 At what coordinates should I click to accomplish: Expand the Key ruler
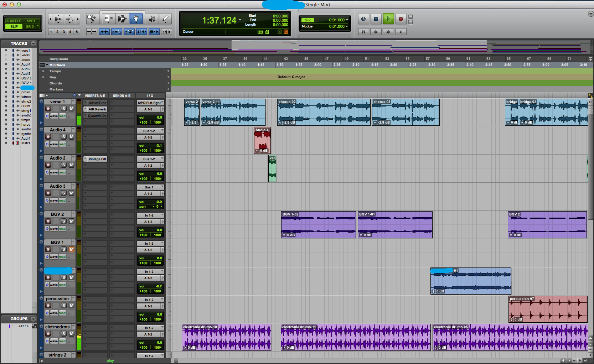coord(43,77)
